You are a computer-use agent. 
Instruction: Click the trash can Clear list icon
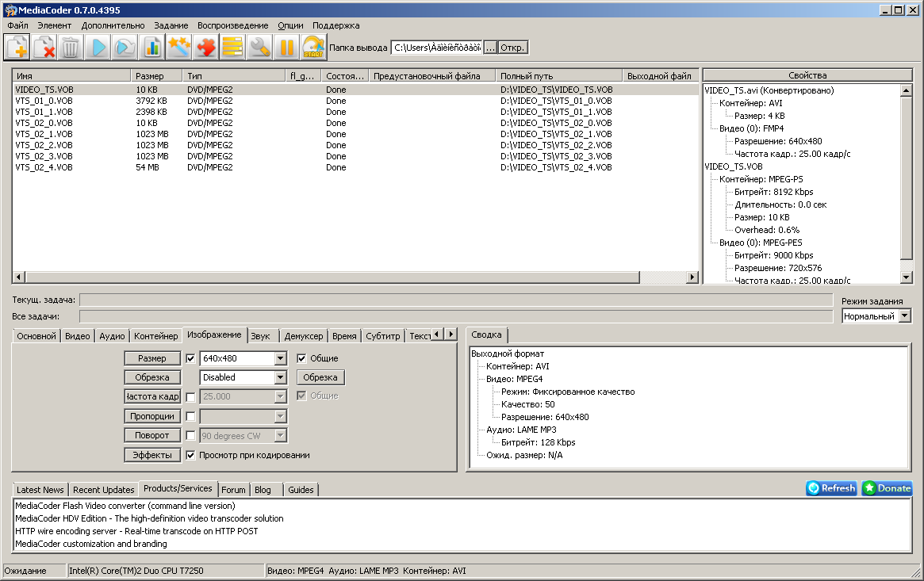[x=70, y=47]
